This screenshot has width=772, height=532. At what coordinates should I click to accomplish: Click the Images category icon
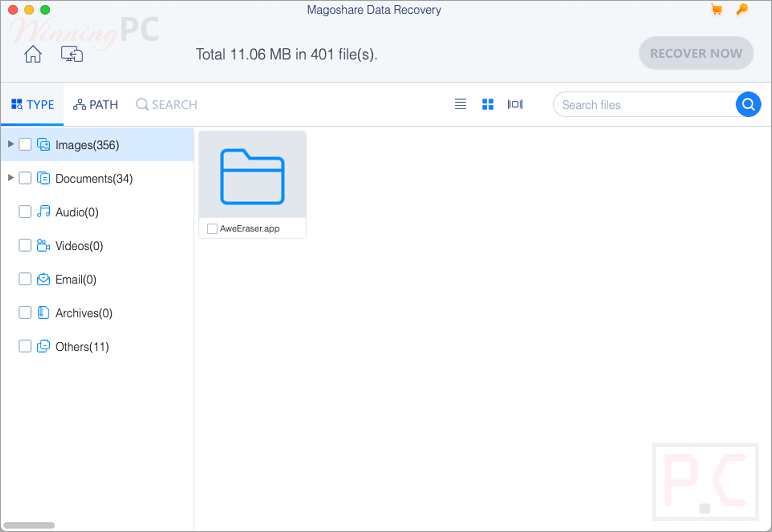pyautogui.click(x=44, y=145)
